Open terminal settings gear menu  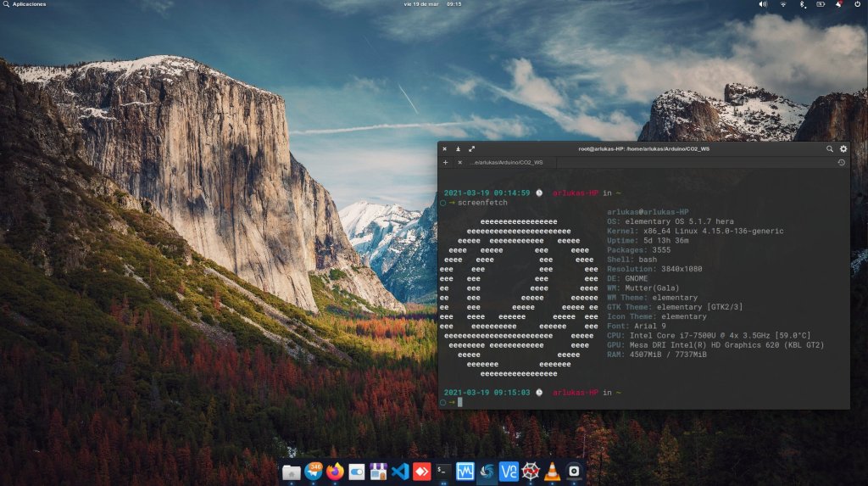point(843,148)
